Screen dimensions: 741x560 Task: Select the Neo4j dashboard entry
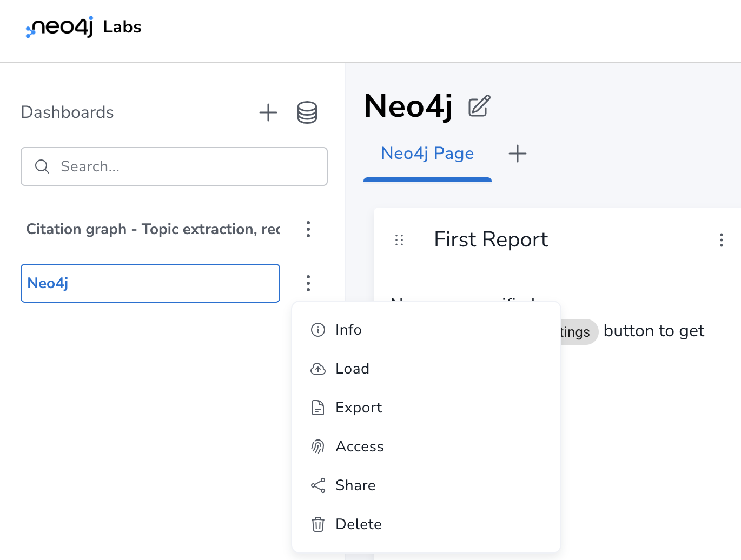150,283
